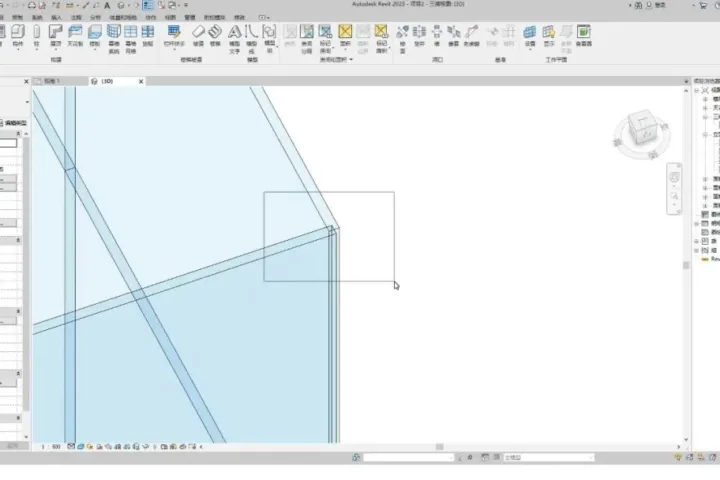The image size is (720, 480).
Task: Select the Railing (栏杆扶手) tool
Action: (x=174, y=36)
